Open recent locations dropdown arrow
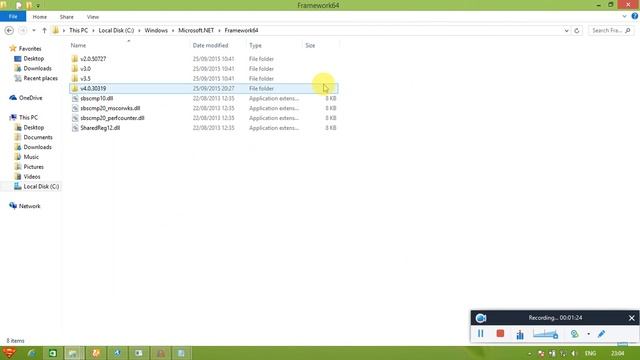 pos(34,31)
